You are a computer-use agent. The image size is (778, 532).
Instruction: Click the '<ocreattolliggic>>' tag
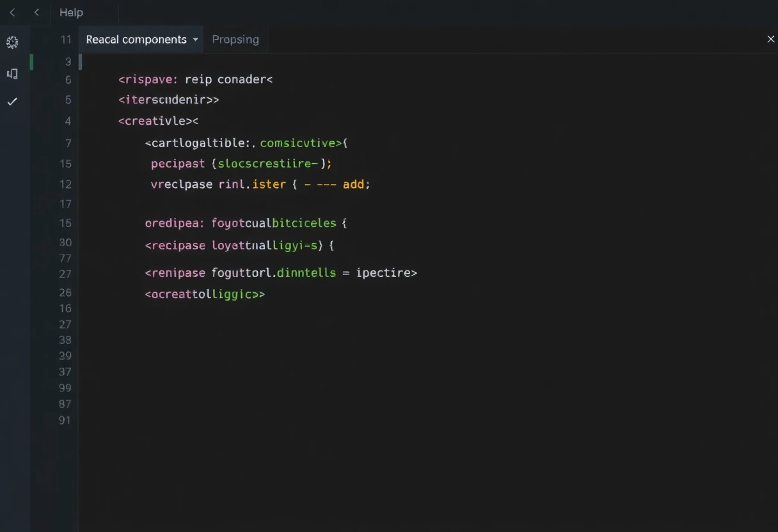tap(205, 295)
